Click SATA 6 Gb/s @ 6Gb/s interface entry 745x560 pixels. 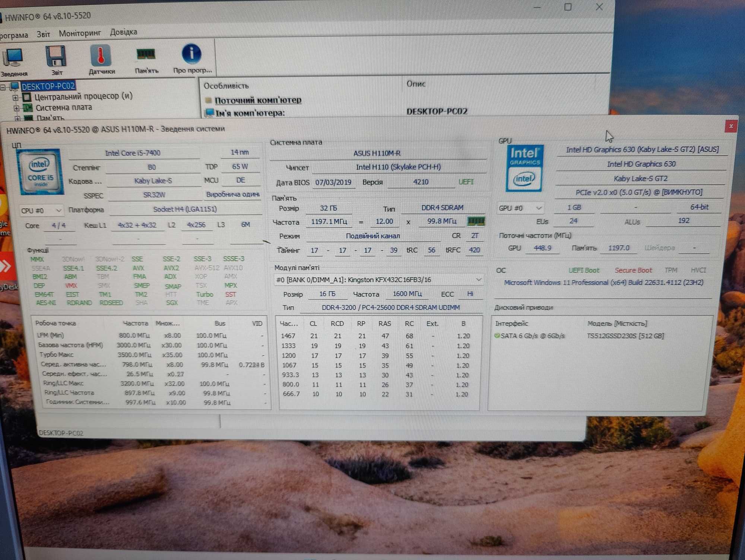pos(533,336)
